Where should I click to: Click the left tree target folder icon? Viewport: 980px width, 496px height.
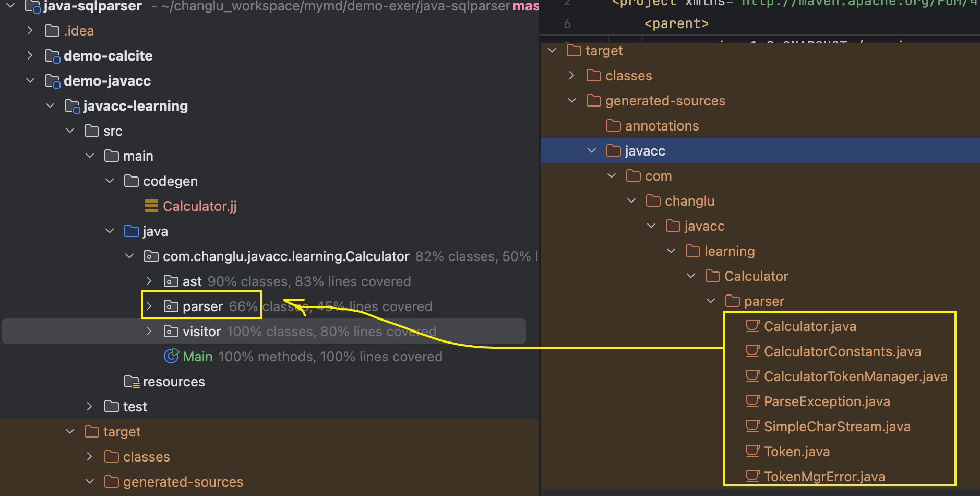pyautogui.click(x=92, y=431)
